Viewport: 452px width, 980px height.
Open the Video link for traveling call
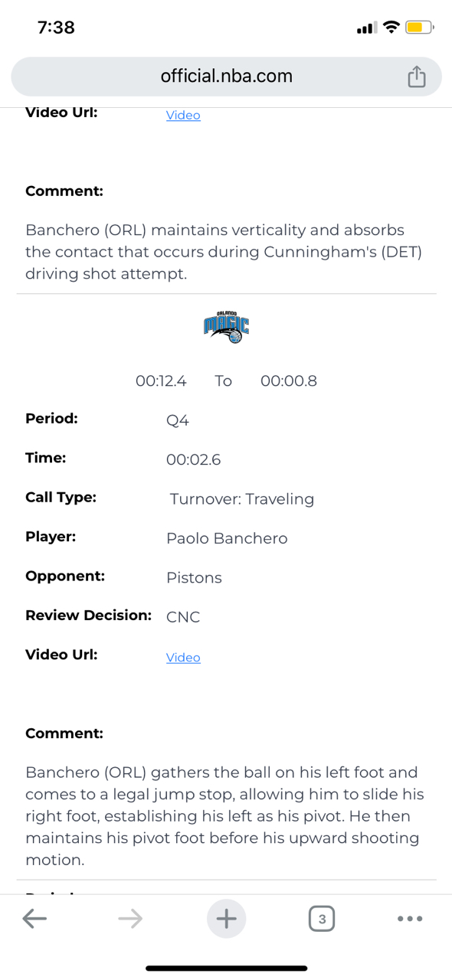[x=183, y=658]
